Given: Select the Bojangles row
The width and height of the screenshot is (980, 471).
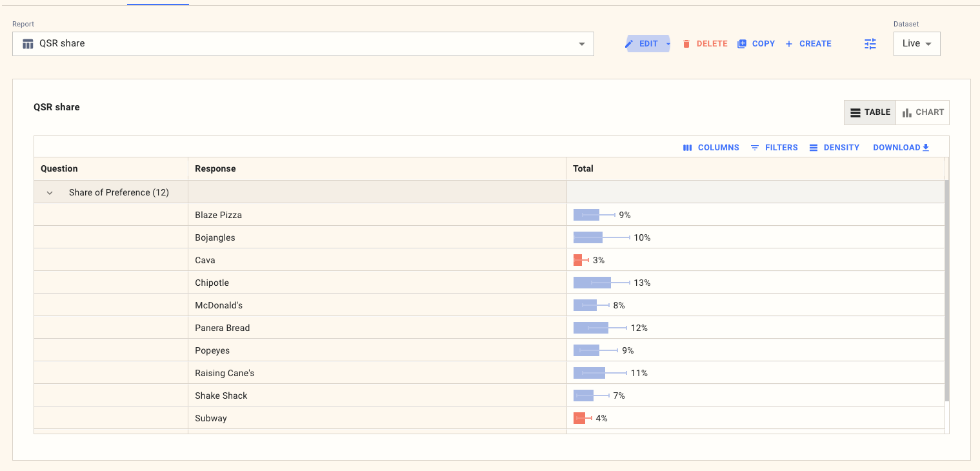Looking at the screenshot, I should coord(489,237).
